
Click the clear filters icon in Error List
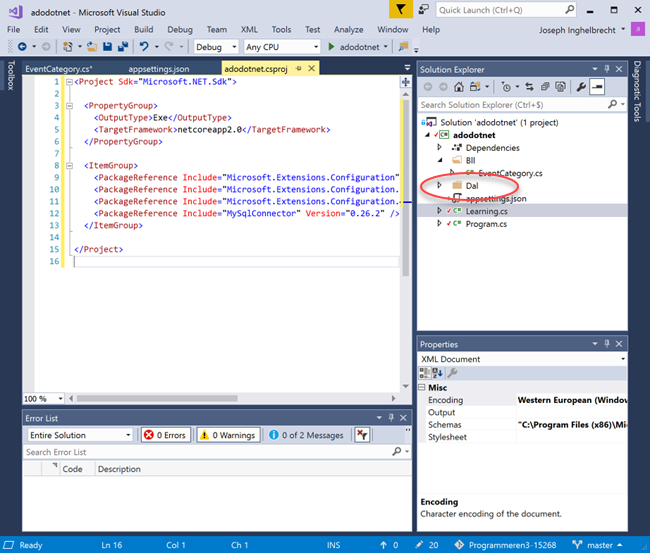tap(362, 435)
